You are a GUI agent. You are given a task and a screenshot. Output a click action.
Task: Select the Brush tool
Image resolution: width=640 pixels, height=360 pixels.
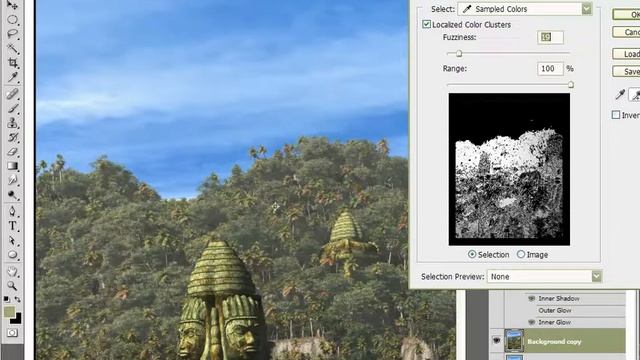pyautogui.click(x=12, y=109)
